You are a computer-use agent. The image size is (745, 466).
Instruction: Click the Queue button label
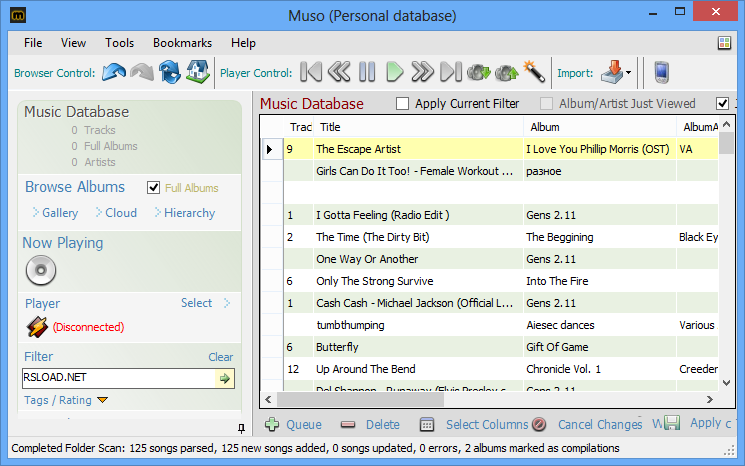[x=304, y=424]
